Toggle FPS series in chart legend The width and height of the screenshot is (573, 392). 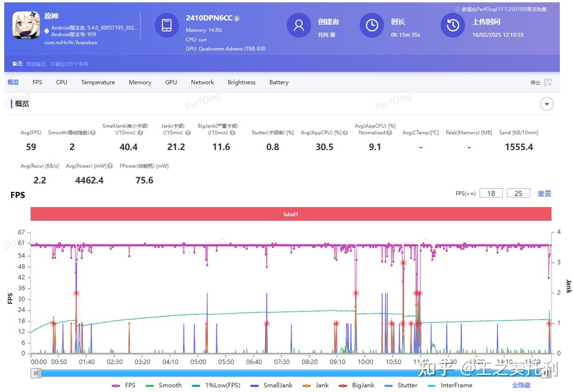pyautogui.click(x=123, y=385)
